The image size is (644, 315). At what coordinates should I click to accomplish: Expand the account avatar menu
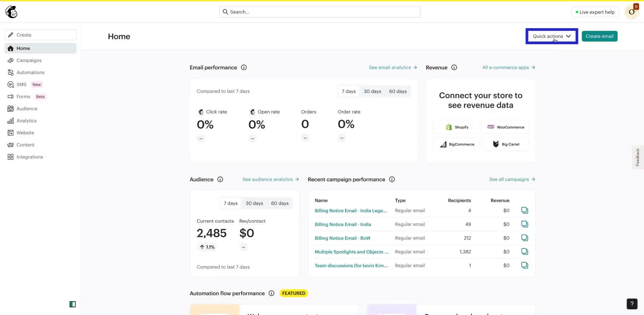pos(631,12)
